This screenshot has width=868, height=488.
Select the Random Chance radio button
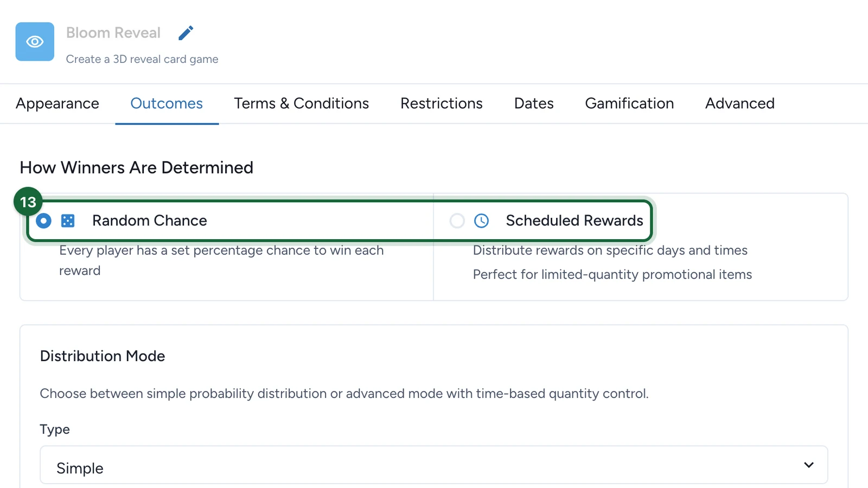tap(43, 221)
